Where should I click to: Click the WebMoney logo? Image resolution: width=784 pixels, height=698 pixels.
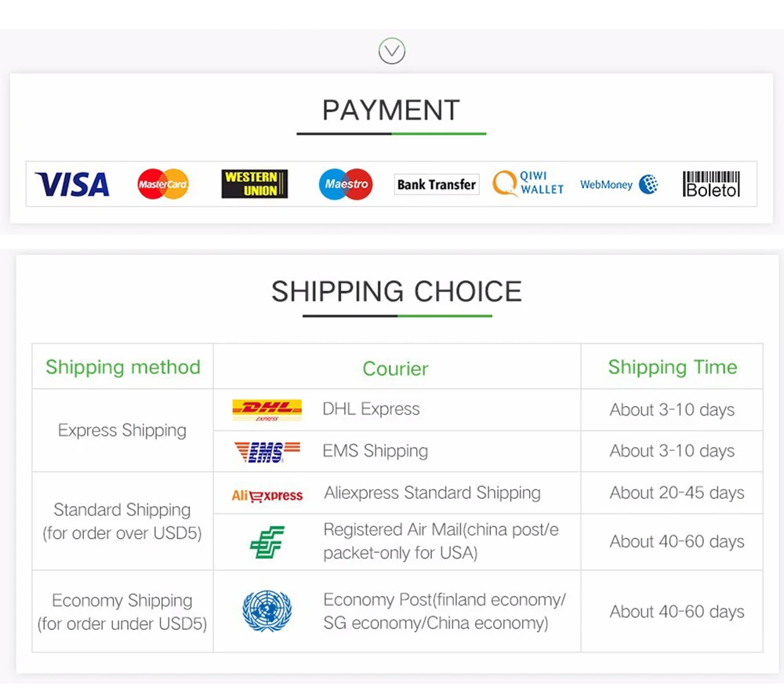tap(619, 184)
